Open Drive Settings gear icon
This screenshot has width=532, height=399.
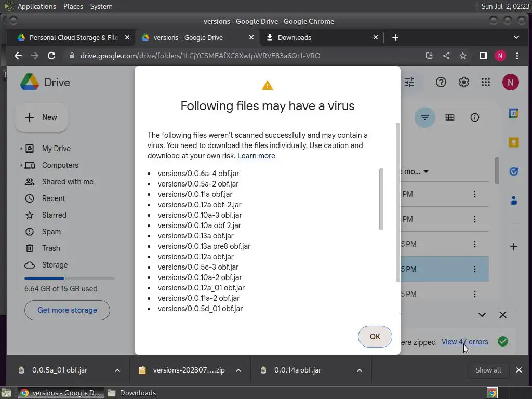(463, 82)
